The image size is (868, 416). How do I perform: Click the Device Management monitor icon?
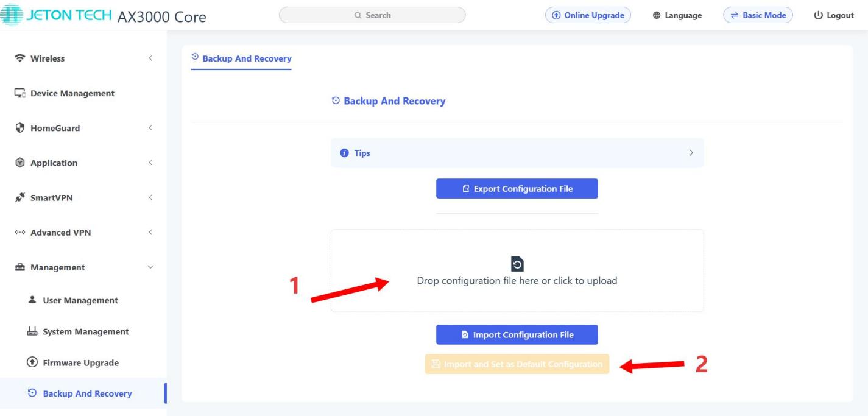pyautogui.click(x=19, y=94)
